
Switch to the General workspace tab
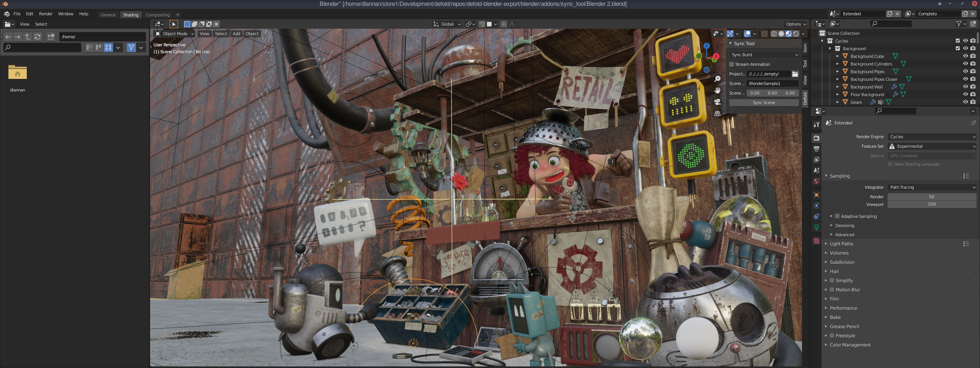[x=108, y=15]
